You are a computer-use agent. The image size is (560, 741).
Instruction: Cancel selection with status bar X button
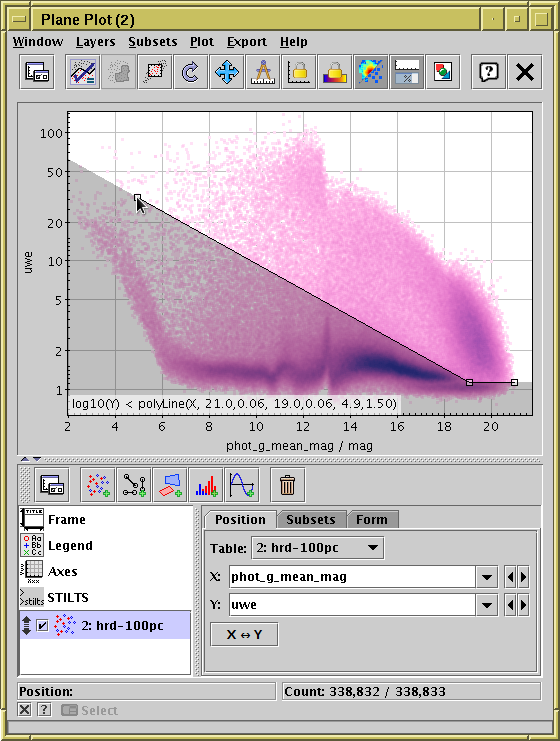(x=25, y=710)
